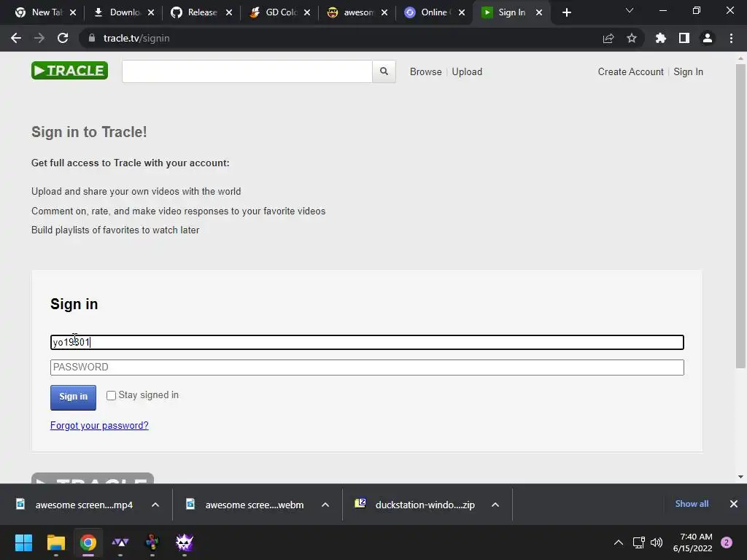
Task: Focus the Tracle search field
Action: click(247, 71)
